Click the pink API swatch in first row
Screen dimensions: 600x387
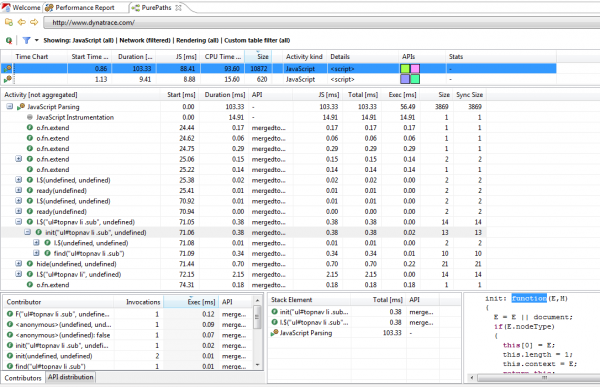click(x=415, y=69)
